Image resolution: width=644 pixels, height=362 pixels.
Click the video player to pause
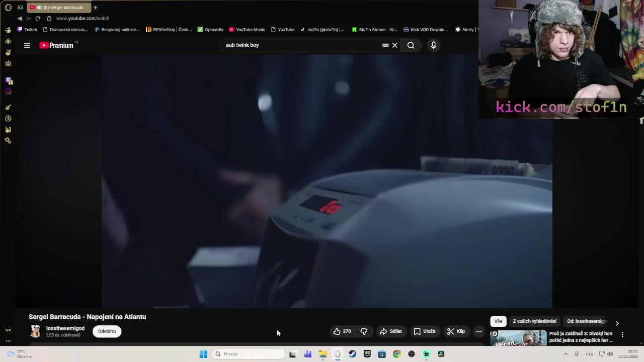[327, 181]
